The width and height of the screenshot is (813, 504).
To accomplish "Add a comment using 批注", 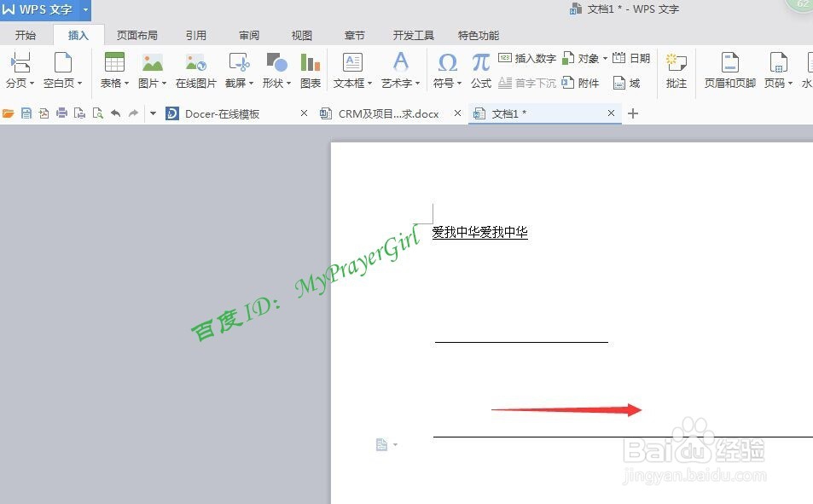I will click(x=675, y=70).
